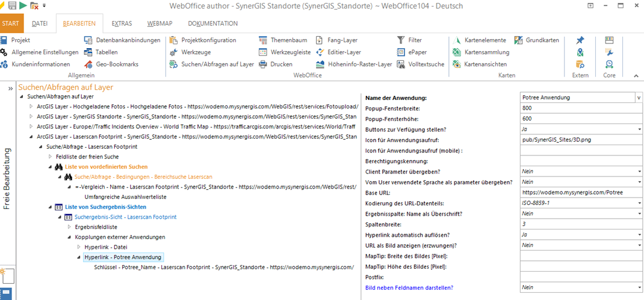Open Volltextsuche
The width and height of the screenshot is (644, 300).
coord(421,64)
